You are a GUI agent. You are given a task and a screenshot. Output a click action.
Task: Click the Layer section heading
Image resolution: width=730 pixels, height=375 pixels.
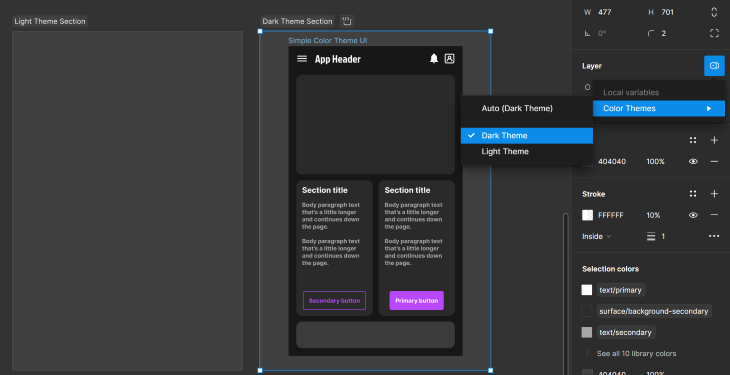[592, 66]
